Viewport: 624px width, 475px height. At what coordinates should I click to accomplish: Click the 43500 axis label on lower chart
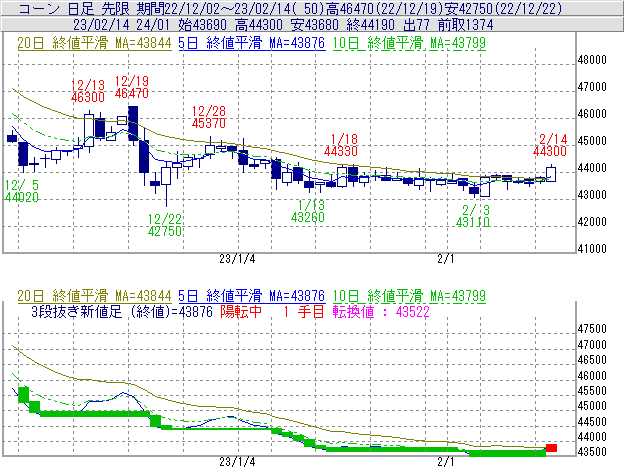tap(592, 452)
